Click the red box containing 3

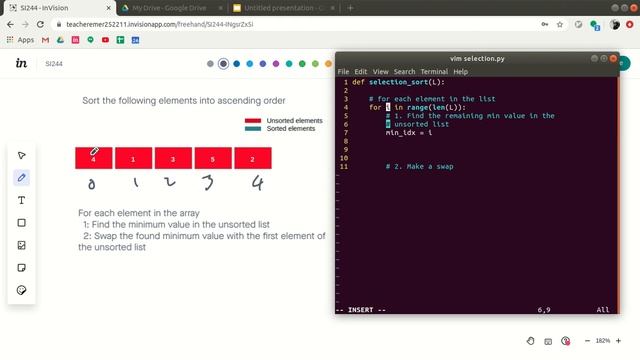[173, 158]
